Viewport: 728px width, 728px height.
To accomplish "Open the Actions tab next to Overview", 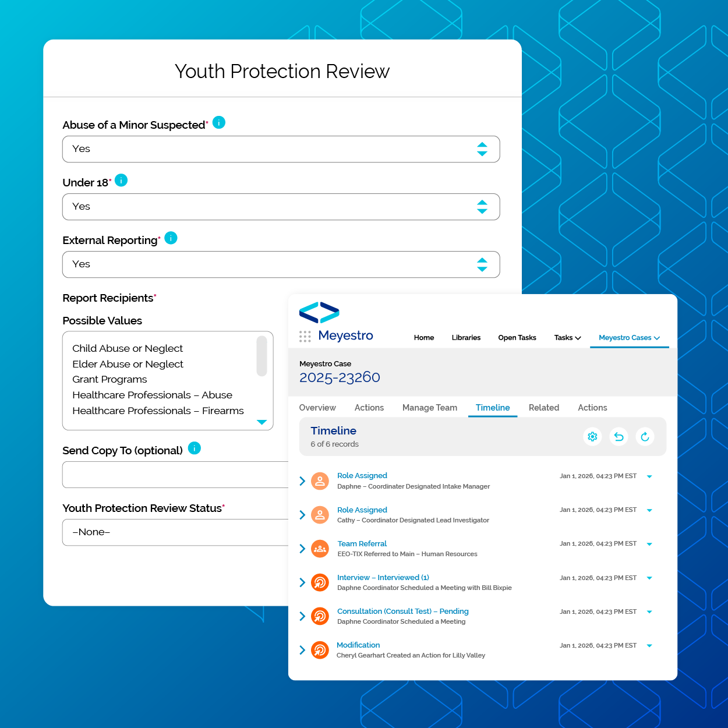I will (x=369, y=408).
